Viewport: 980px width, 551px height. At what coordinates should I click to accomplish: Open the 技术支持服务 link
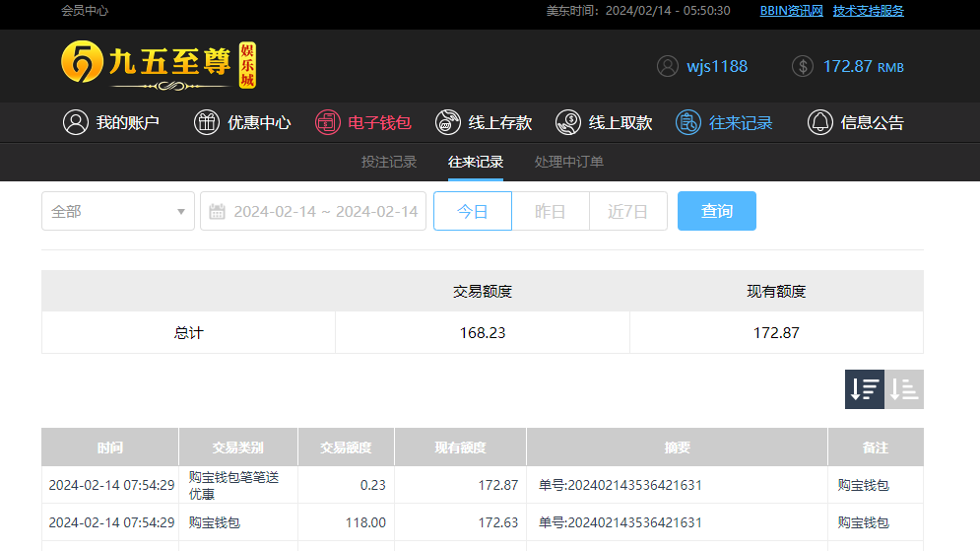tap(868, 11)
